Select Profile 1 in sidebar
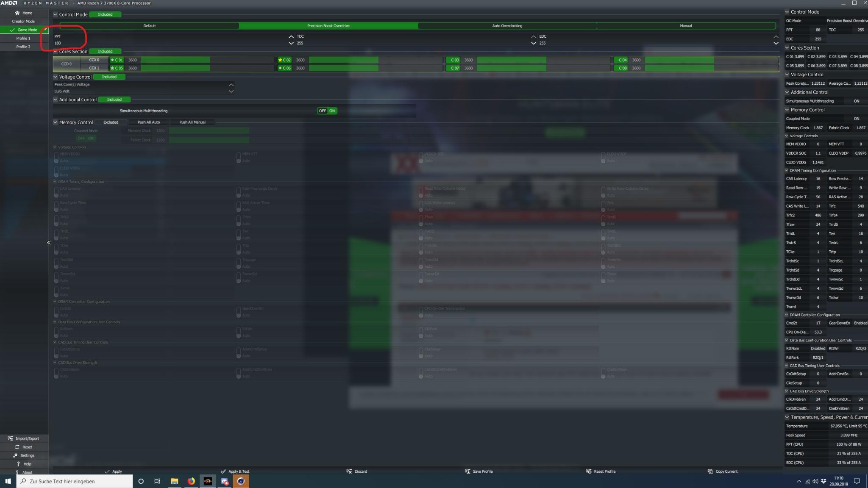 coord(23,38)
